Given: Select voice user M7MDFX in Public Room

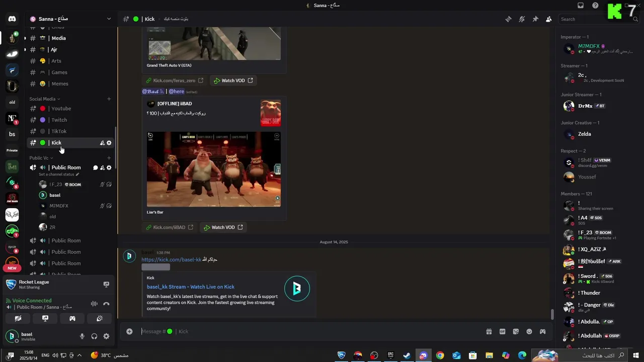Looking at the screenshot, I should click(x=75, y=206).
